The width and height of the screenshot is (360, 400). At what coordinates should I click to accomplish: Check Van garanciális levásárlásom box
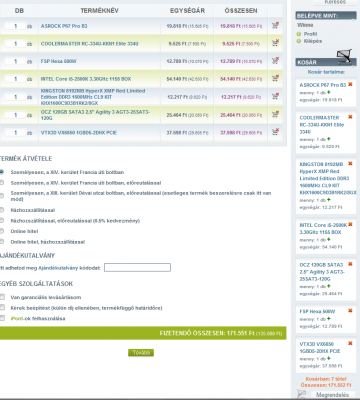coord(2,297)
